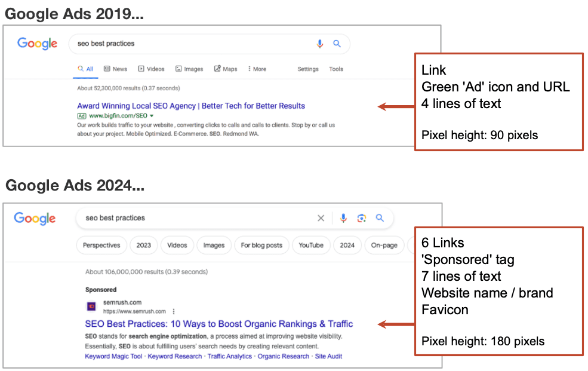This screenshot has height=371, width=588.
Task: Click About 52,300,000 results text
Action: click(128, 88)
